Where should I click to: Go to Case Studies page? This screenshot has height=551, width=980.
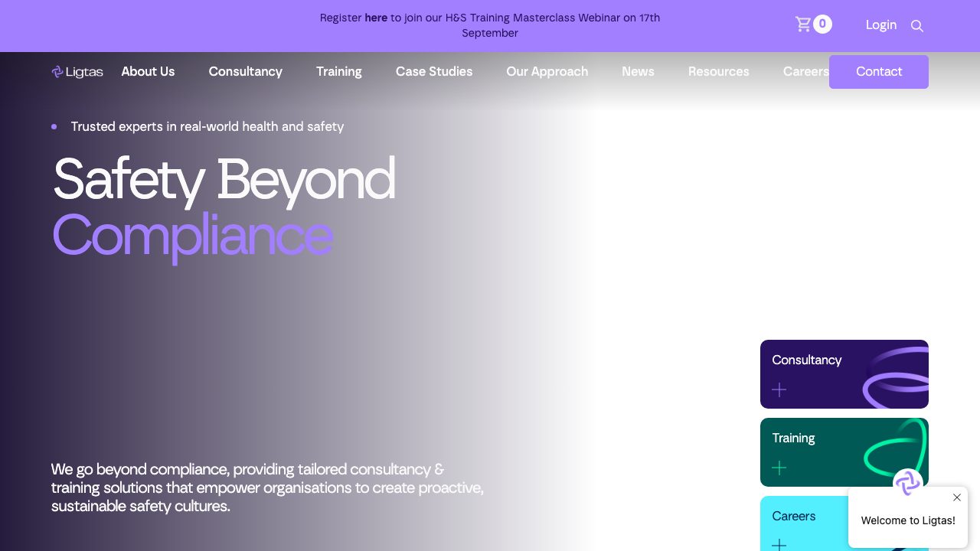click(x=434, y=71)
